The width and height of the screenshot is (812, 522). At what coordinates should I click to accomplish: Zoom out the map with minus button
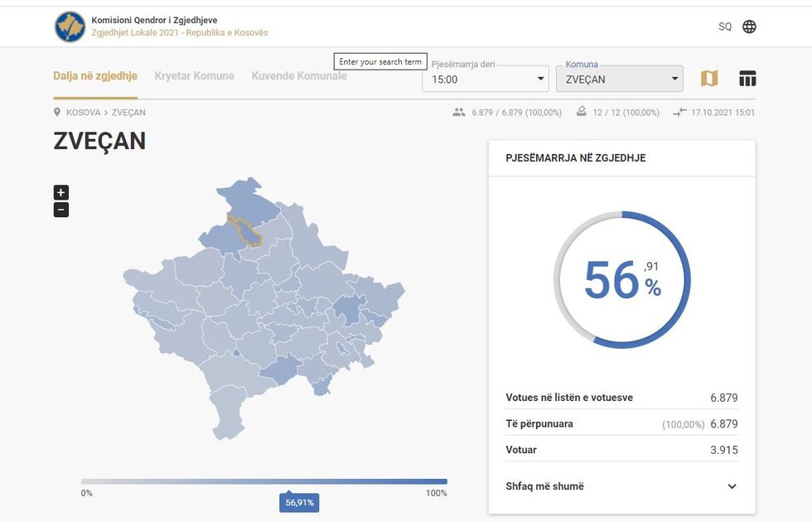[61, 210]
